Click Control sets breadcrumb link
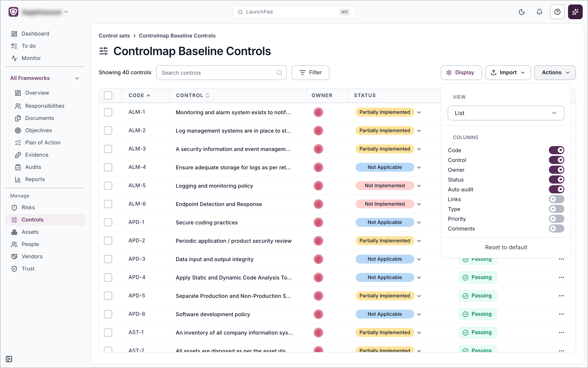This screenshot has width=588, height=368. 114,36
